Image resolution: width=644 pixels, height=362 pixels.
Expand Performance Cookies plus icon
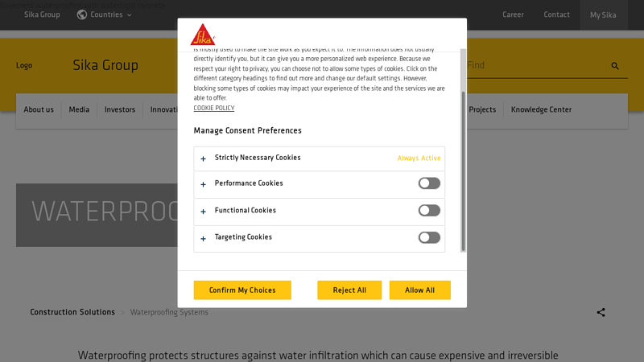click(x=204, y=184)
